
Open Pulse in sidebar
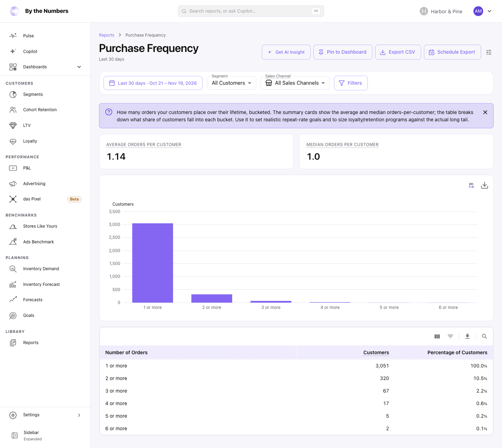45,36
